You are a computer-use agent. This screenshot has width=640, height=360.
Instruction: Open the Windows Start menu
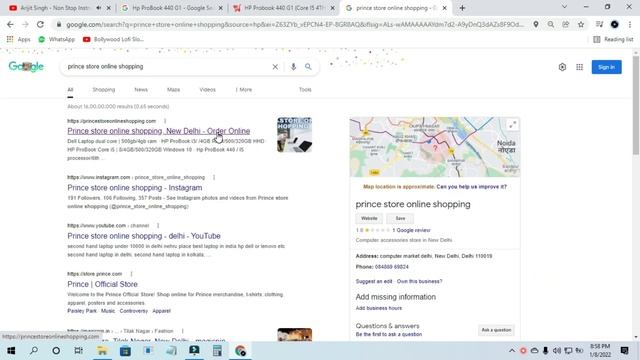11,351
